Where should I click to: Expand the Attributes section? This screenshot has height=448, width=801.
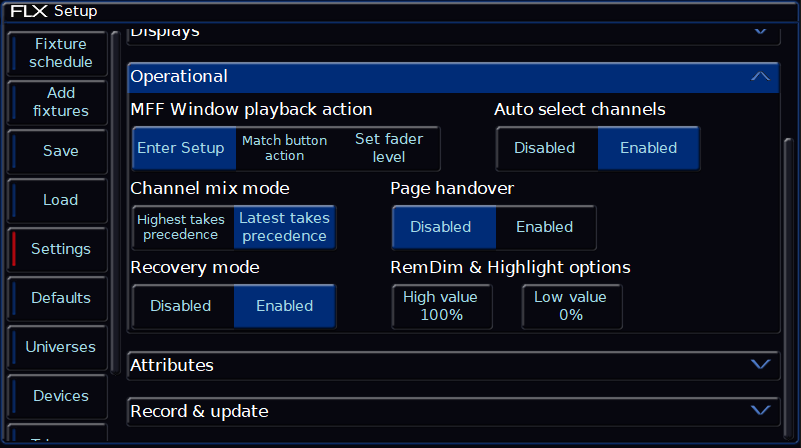(454, 365)
